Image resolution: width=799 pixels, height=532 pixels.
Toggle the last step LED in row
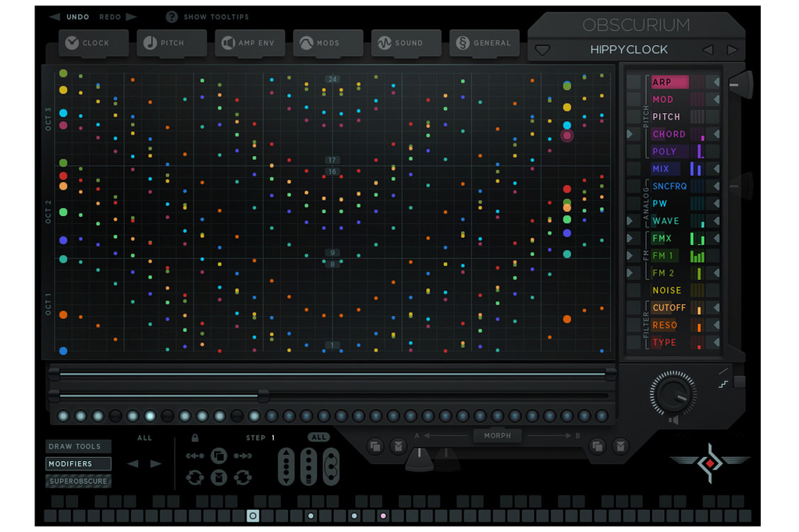(x=602, y=417)
